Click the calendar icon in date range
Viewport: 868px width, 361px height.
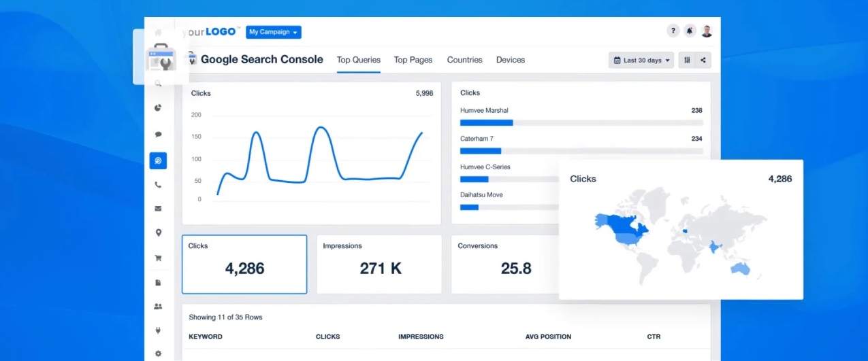click(617, 60)
